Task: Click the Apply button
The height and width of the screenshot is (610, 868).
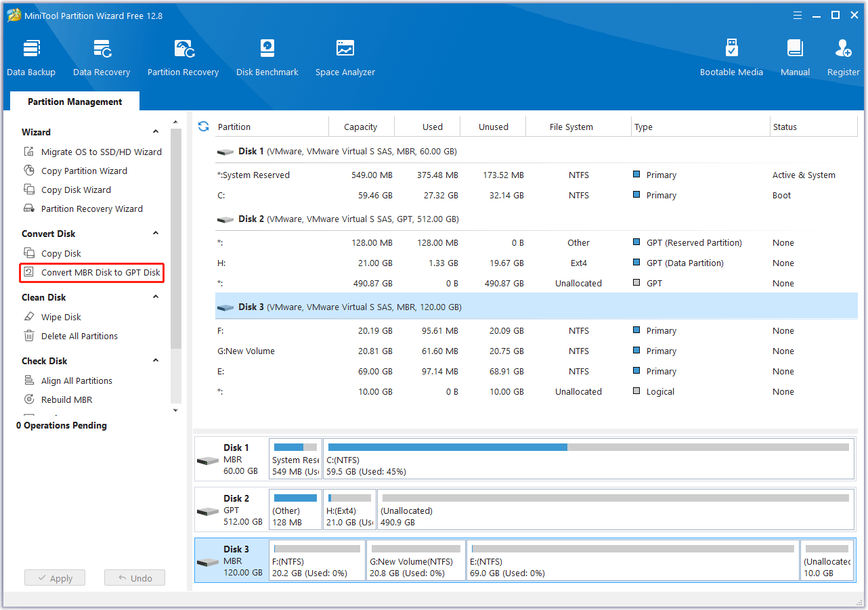Action: (54, 578)
